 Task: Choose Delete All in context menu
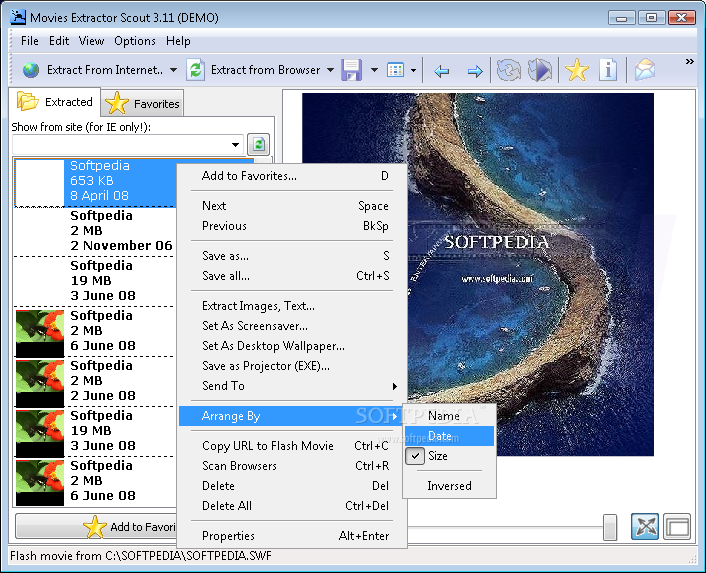(293, 506)
